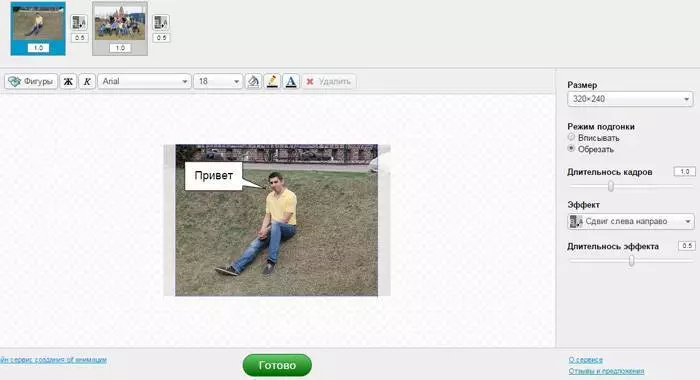
Task: Select the second frame group photo thumbnail
Action: click(x=120, y=29)
